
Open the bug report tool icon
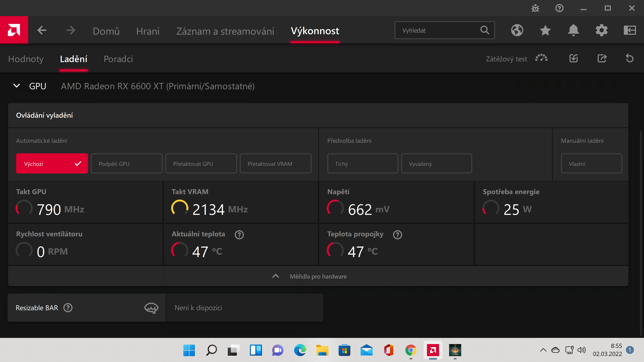535,9
